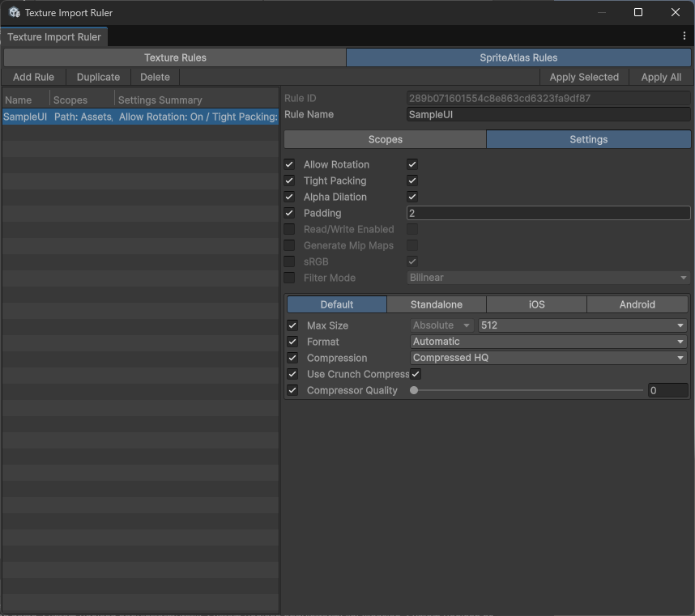Uncheck the Tight Packing value checkbox
The image size is (695, 616).
[412, 181]
